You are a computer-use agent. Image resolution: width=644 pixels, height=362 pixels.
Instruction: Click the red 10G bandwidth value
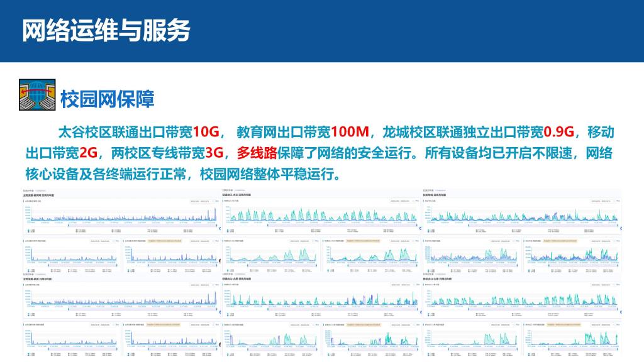(x=206, y=132)
